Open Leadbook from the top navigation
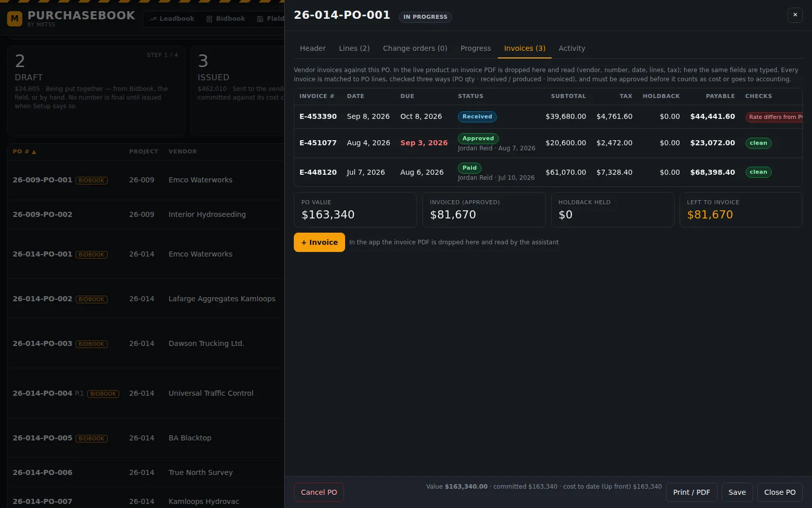 point(172,19)
